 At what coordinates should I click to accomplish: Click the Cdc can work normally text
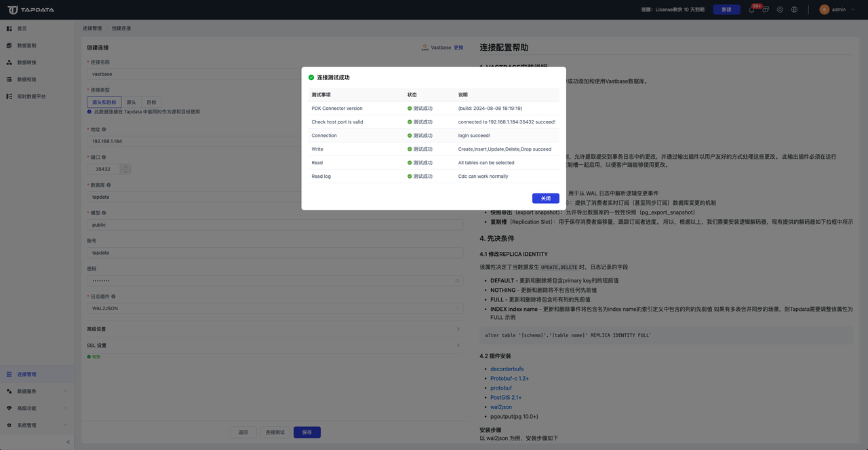483,176
